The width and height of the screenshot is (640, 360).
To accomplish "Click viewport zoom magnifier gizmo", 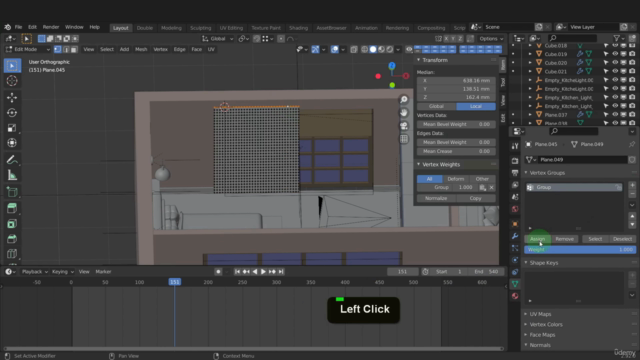I will pos(404,100).
